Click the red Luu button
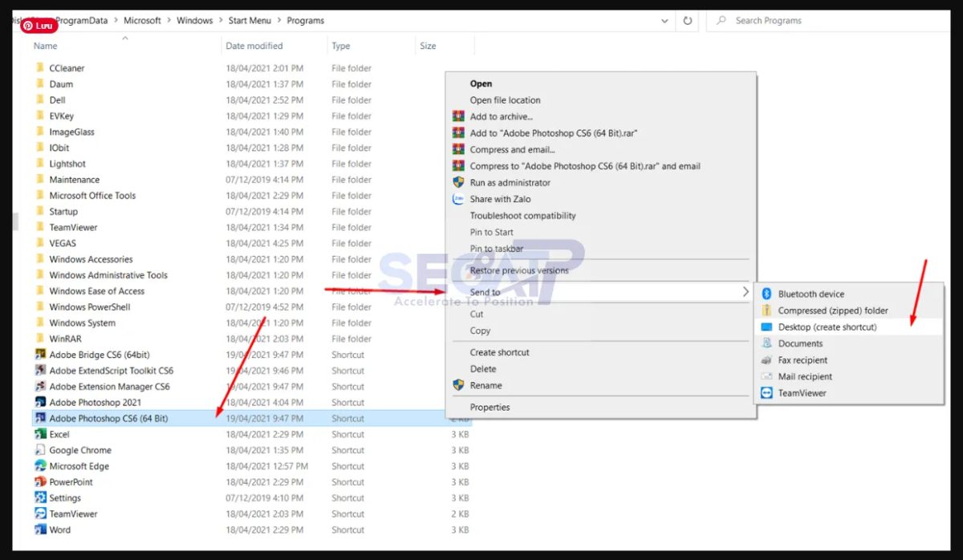This screenshot has width=963, height=560. pyautogui.click(x=39, y=25)
